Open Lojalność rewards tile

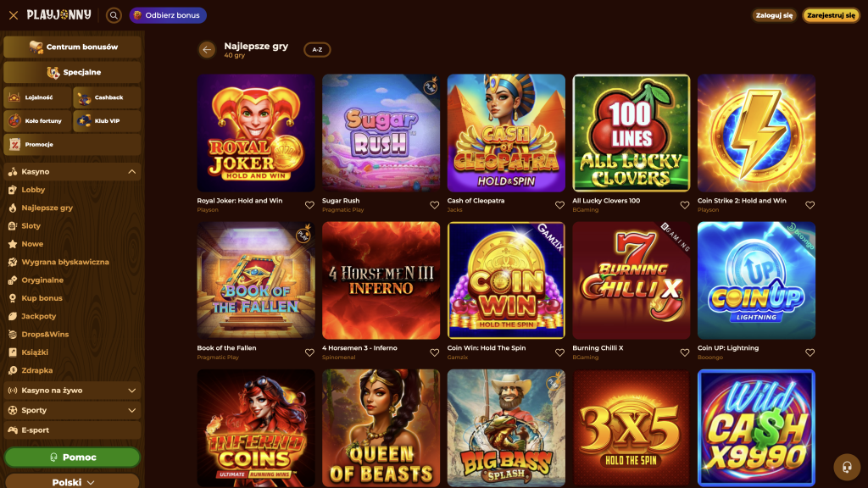coord(37,97)
